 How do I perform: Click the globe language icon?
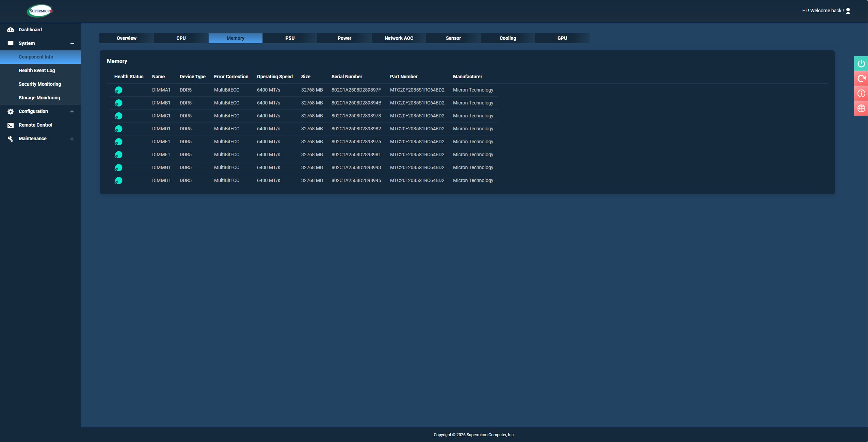[x=861, y=109]
